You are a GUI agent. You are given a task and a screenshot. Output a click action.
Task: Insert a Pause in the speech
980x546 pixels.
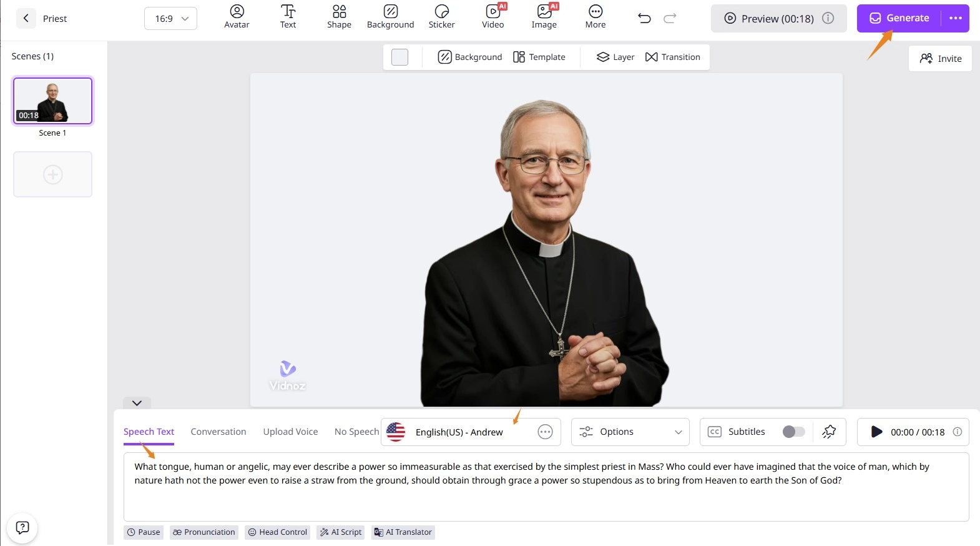(x=144, y=532)
